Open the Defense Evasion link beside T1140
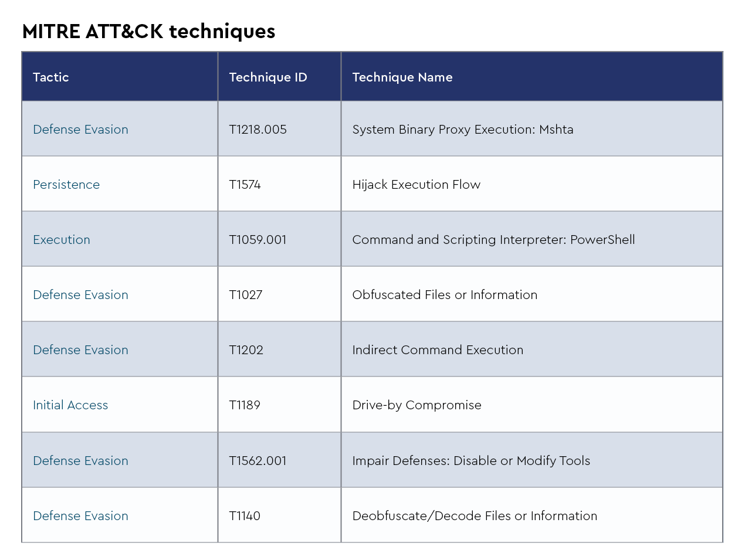745x560 pixels. (80, 516)
